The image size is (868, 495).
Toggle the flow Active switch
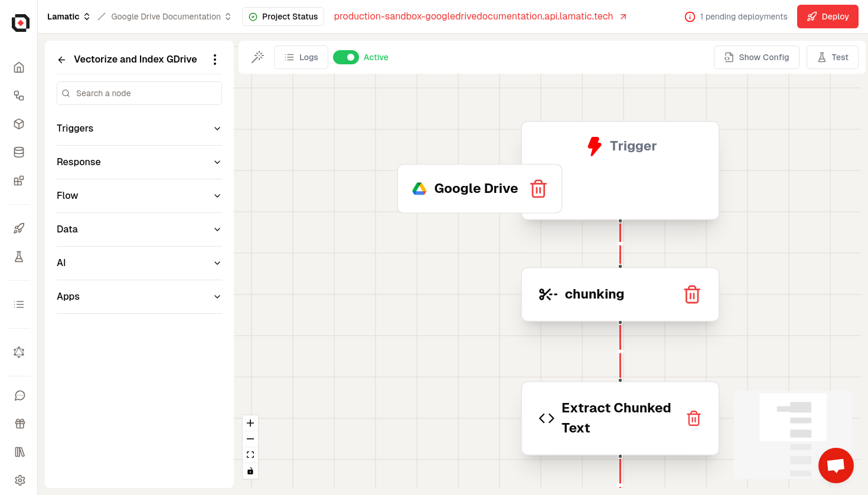346,57
